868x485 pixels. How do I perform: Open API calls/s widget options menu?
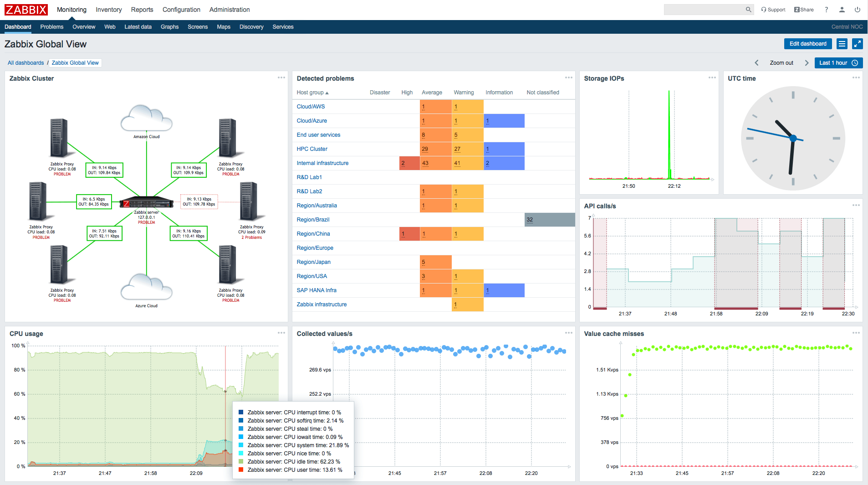click(x=856, y=205)
